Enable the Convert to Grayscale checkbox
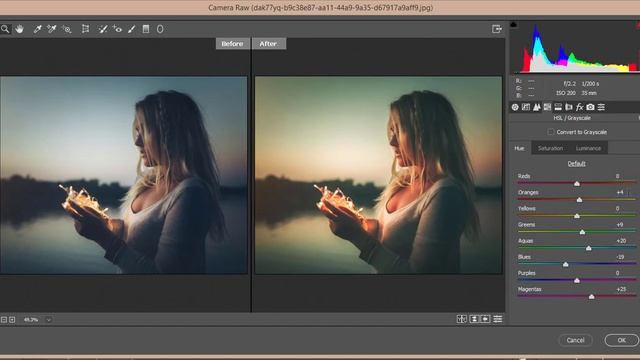This screenshot has height=360, width=640. point(551,132)
